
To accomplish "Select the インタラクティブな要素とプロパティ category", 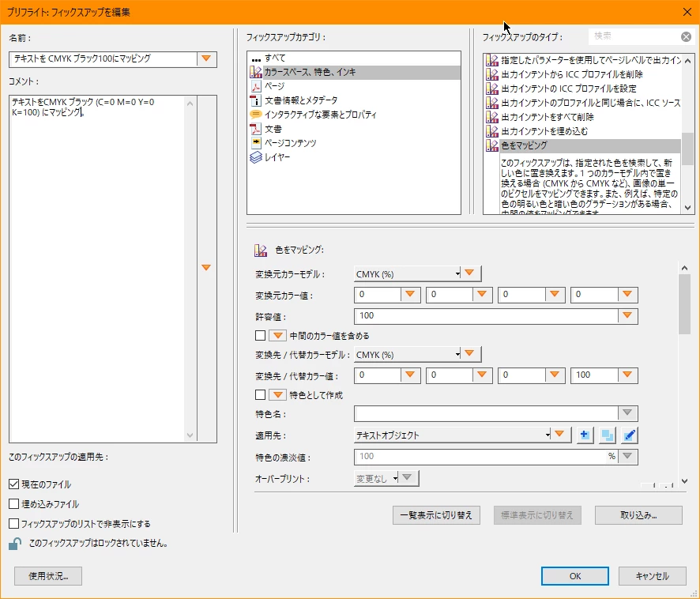I will pyautogui.click(x=321, y=115).
